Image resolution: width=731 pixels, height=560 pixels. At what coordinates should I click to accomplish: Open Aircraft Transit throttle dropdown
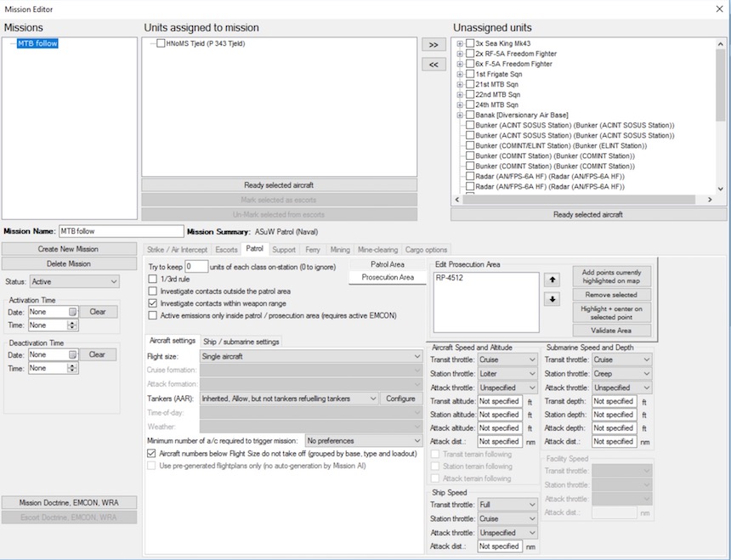[x=507, y=359]
